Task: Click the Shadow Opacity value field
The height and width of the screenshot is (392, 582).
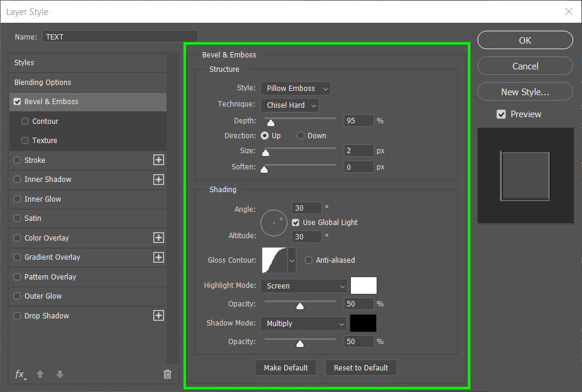Action: point(359,342)
